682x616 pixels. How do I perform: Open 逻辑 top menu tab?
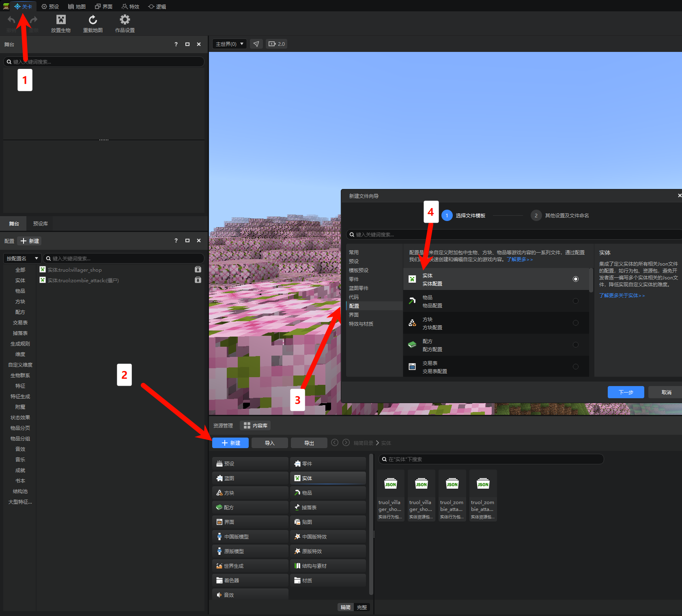pos(157,6)
